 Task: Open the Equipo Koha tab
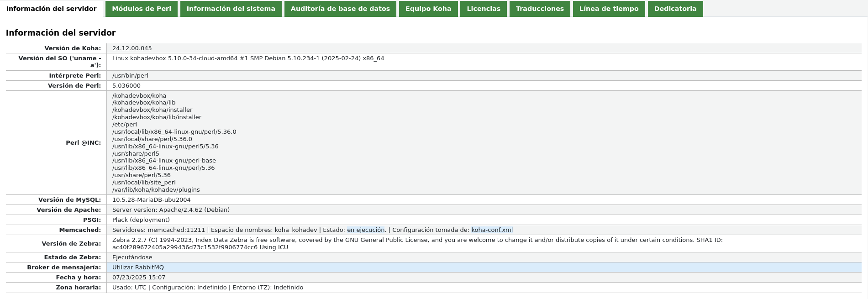(428, 9)
